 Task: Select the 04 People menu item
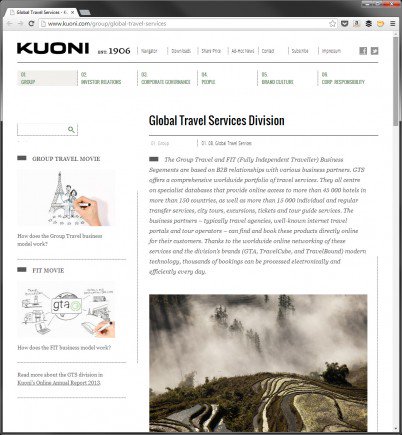tap(208, 78)
